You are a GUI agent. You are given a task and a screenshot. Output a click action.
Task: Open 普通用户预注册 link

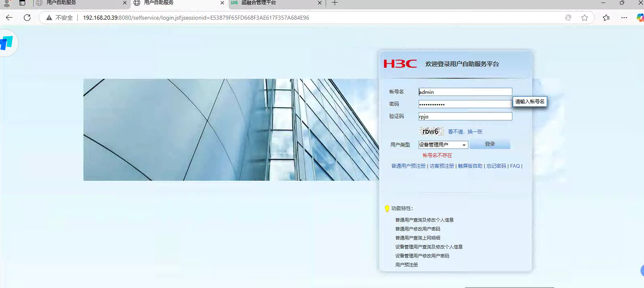(x=408, y=166)
